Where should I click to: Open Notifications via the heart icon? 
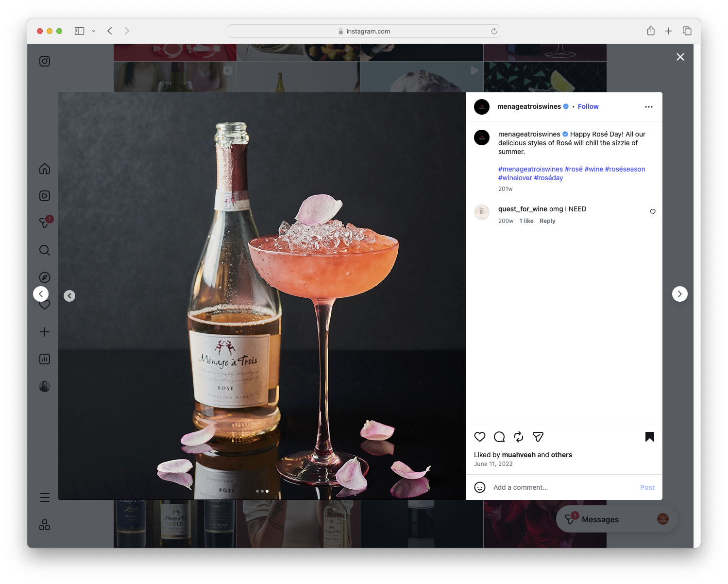pyautogui.click(x=44, y=305)
